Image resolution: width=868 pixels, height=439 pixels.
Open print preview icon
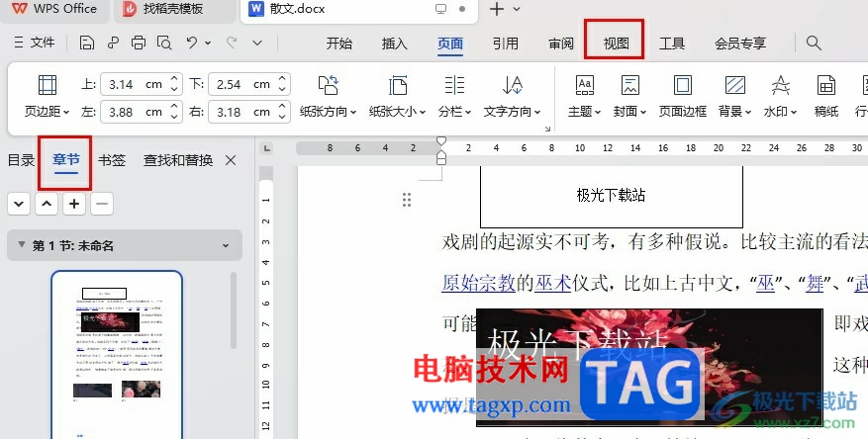(x=164, y=43)
